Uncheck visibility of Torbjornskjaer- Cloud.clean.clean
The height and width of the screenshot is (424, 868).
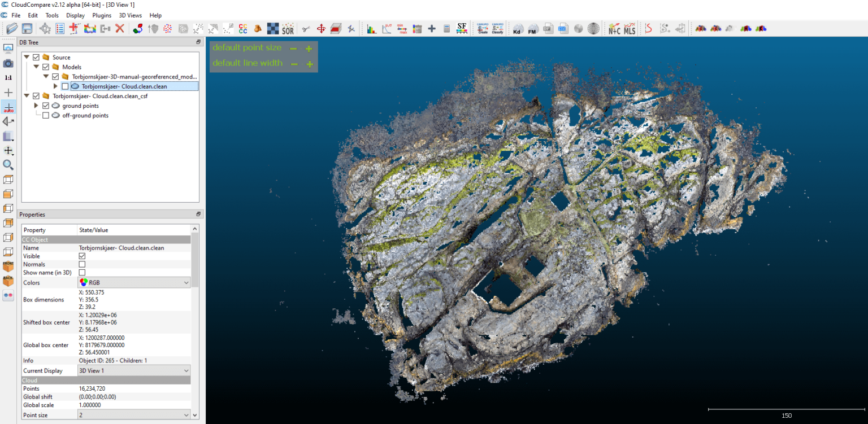[64, 86]
